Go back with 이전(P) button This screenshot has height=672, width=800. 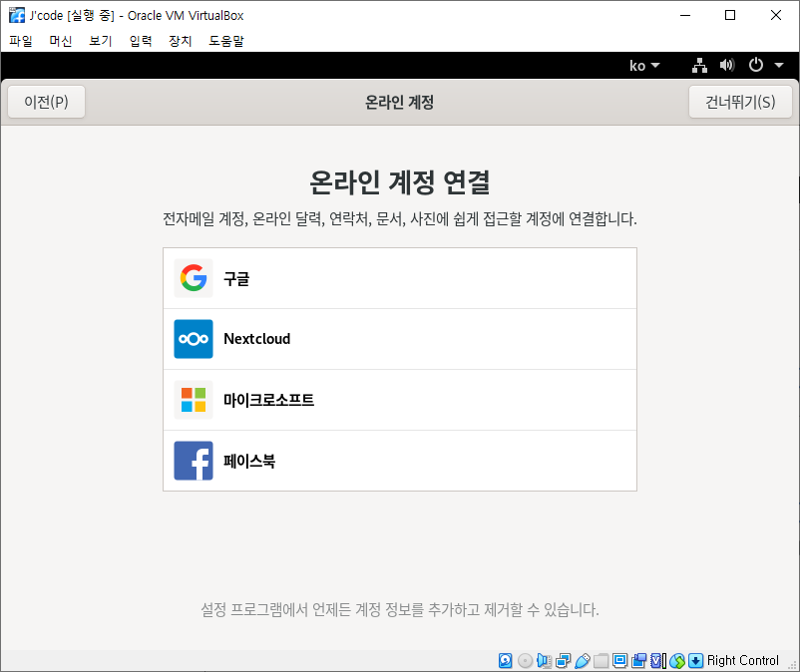(x=47, y=102)
